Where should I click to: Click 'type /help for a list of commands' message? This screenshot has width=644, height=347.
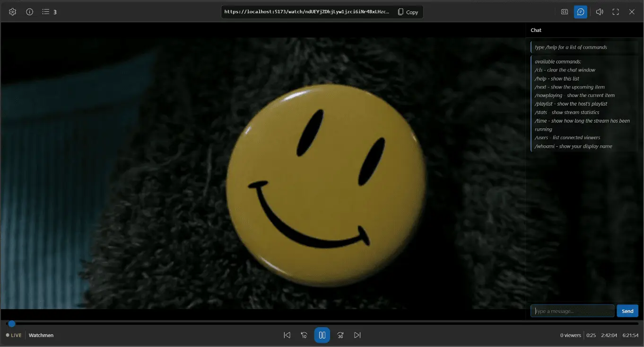pyautogui.click(x=571, y=47)
